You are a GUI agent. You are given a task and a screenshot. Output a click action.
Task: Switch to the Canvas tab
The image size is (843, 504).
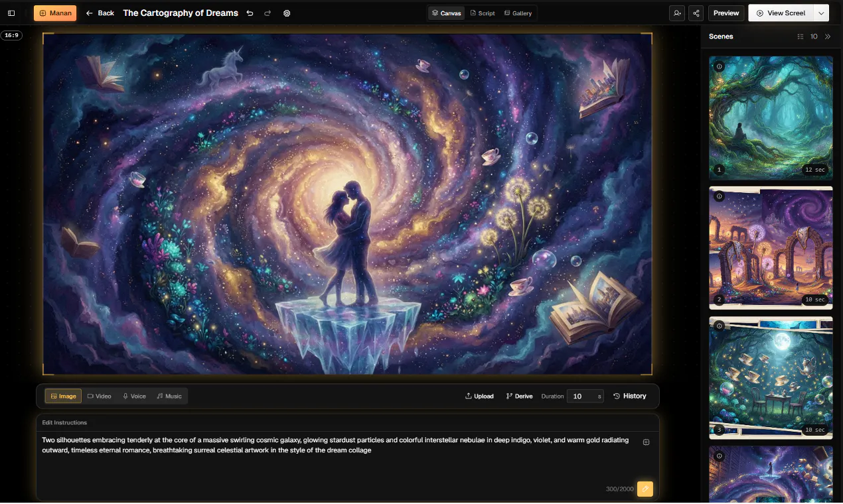coord(446,13)
